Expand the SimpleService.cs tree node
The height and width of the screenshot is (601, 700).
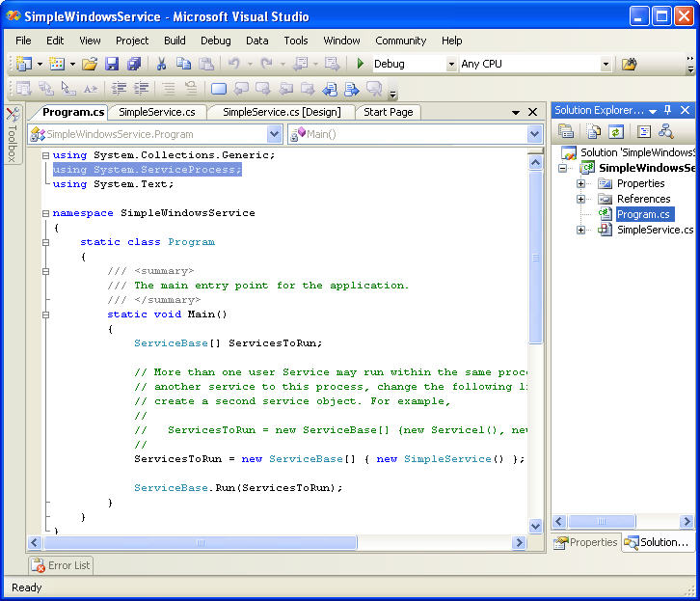(x=580, y=230)
